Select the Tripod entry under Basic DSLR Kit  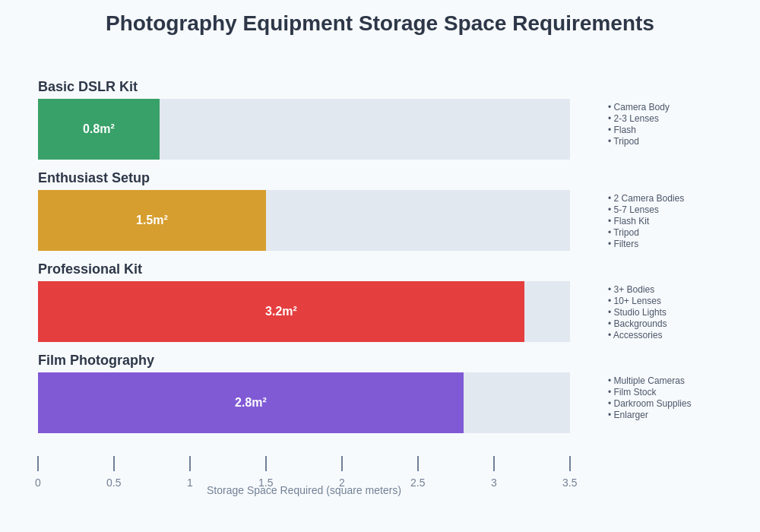click(x=623, y=141)
